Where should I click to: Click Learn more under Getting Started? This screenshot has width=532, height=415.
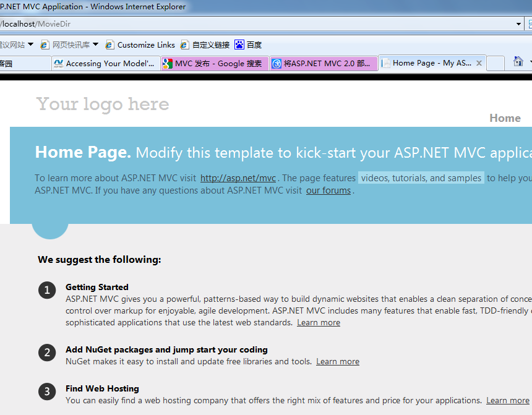[319, 322]
